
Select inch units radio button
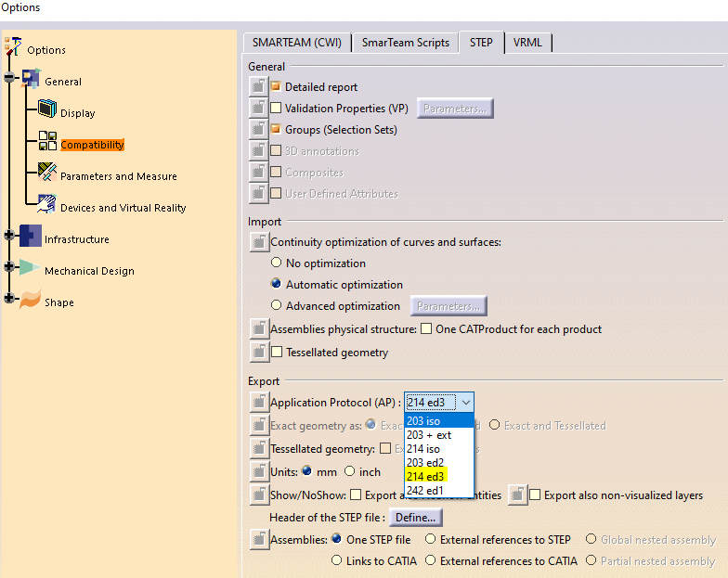coord(349,471)
